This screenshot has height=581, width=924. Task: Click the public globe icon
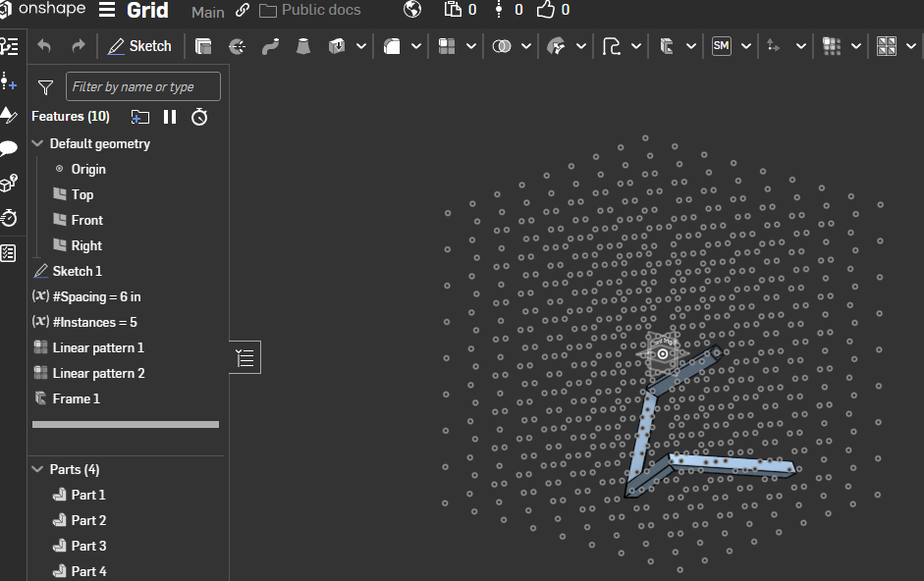(412, 10)
